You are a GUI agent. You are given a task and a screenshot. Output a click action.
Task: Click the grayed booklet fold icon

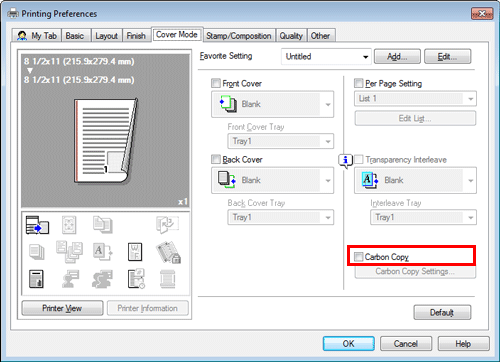click(x=167, y=224)
